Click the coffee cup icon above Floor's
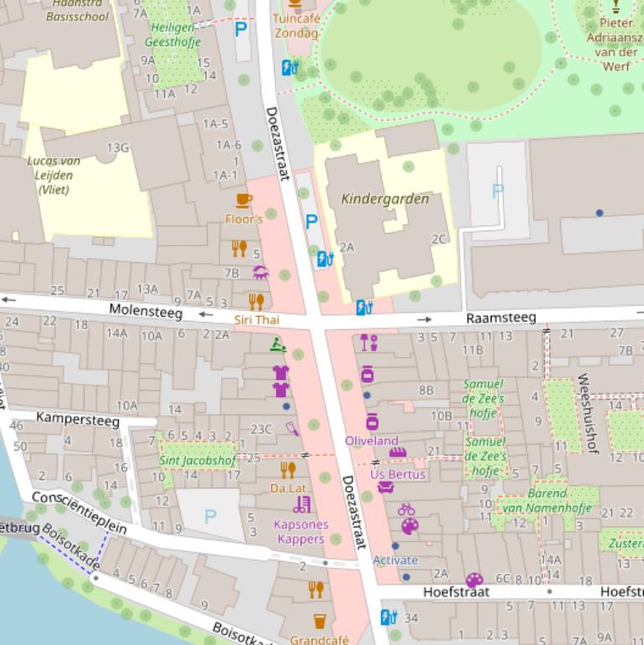Viewport: 644px width, 645px height. tap(244, 200)
